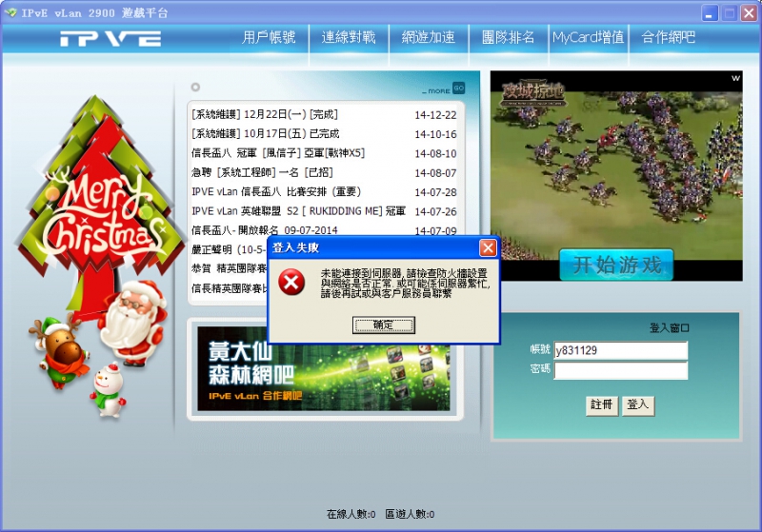Click the reindeer figure
Viewport: 762px width, 532px height.
pyautogui.click(x=59, y=350)
